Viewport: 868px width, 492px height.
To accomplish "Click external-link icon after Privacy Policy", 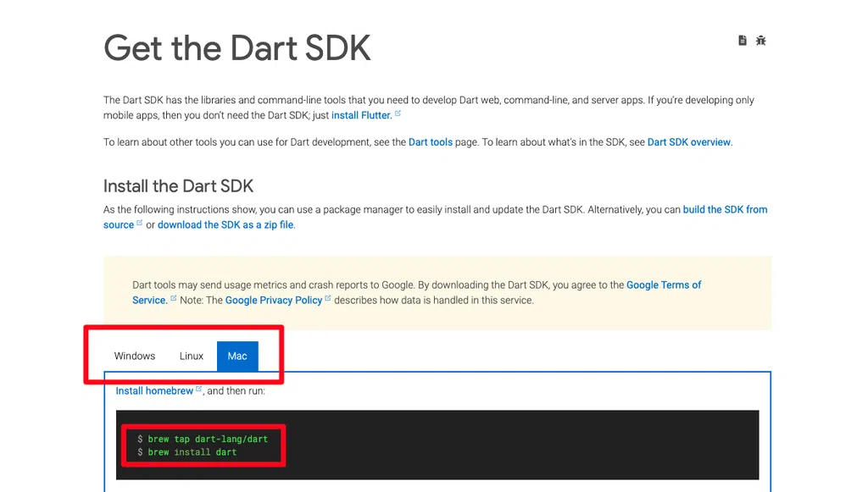I will (x=328, y=298).
